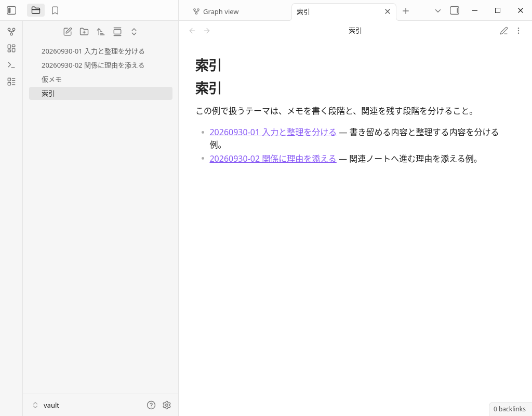Open the vault switcher

point(46,405)
